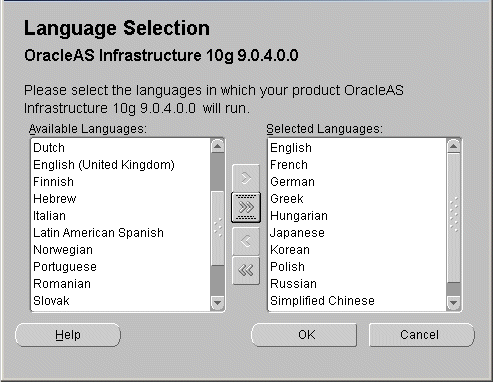Image resolution: width=493 pixels, height=382 pixels.
Task: Click Selected Languages scroll up arrow
Action: click(454, 146)
